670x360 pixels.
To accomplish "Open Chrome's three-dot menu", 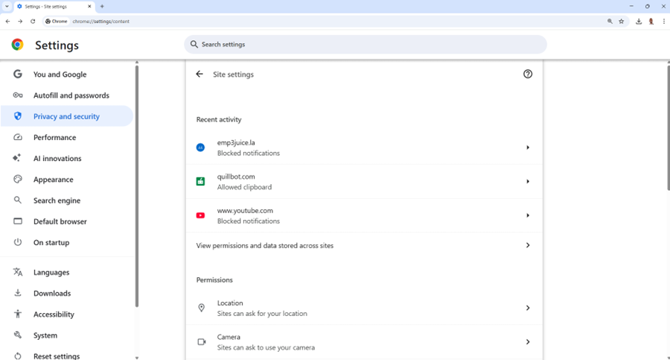I will pyautogui.click(x=664, y=21).
